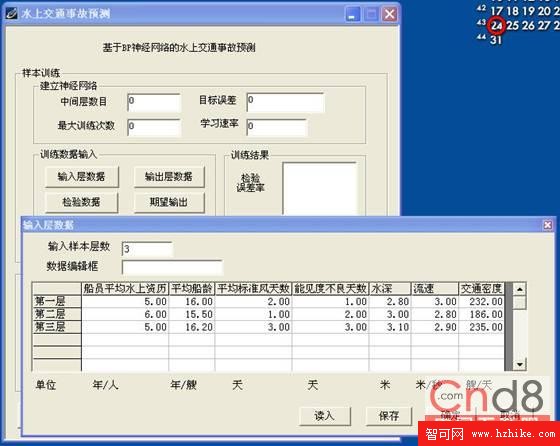This screenshot has height=446, width=560.
Task: Click date 24 on desktop calendar
Action: [x=497, y=26]
